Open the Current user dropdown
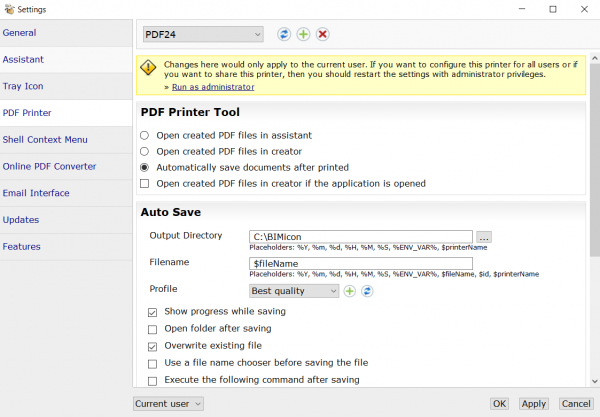 pos(168,403)
